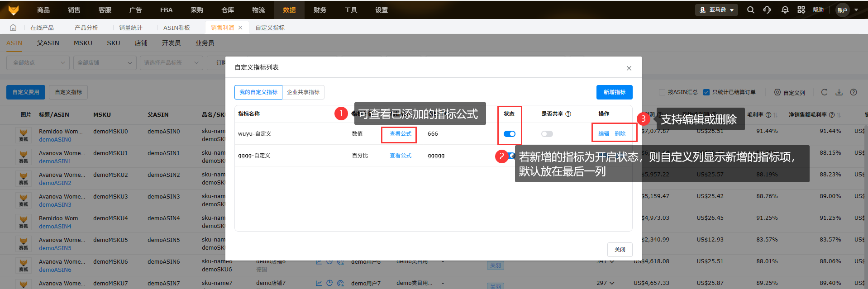Image resolution: width=868 pixels, height=289 pixels.
Task: Click 删除 for the wuyu-自定义 indicator
Action: [x=620, y=134]
